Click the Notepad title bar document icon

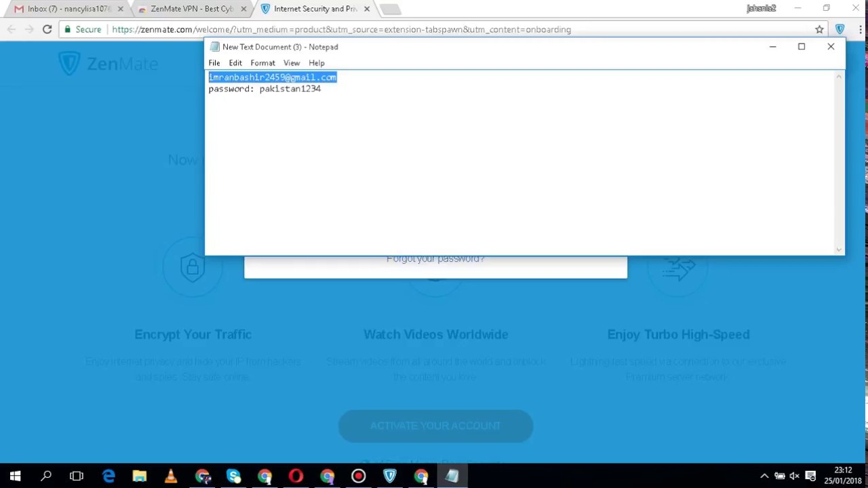click(x=214, y=47)
